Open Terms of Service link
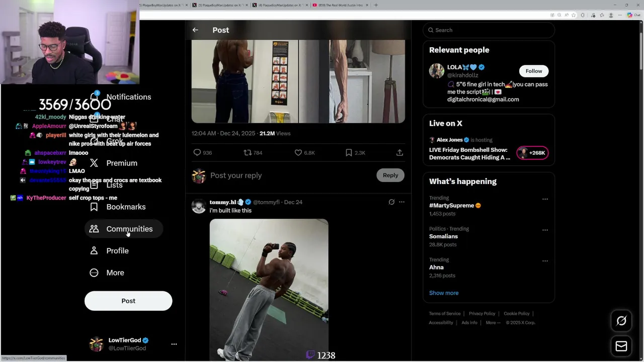Screen dimensions: 644x362 pos(445,314)
